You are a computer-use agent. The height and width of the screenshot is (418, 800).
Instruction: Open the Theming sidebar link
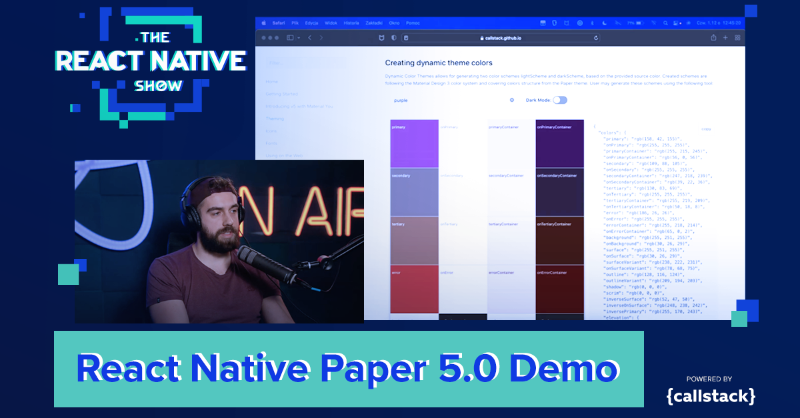coord(274,118)
